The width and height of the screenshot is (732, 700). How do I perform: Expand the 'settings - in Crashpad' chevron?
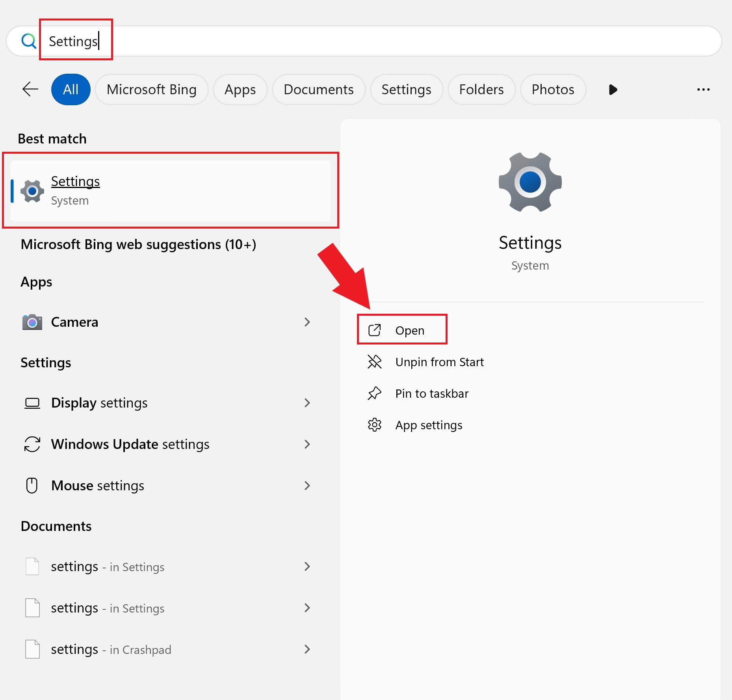point(307,649)
